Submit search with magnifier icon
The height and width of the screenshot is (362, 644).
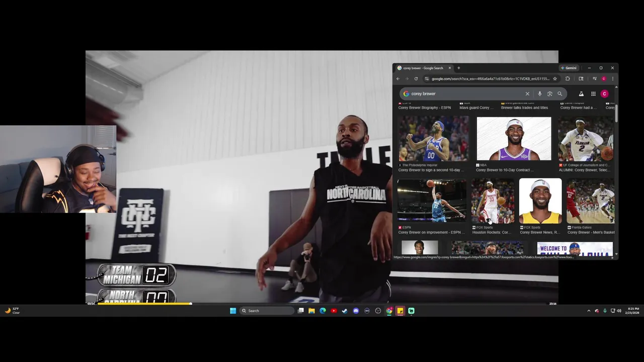click(559, 94)
